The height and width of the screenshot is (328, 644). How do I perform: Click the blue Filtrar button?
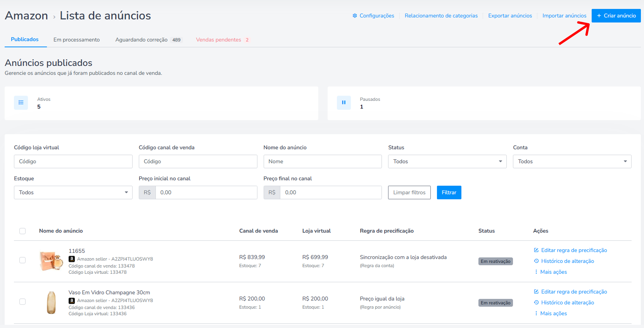click(449, 193)
